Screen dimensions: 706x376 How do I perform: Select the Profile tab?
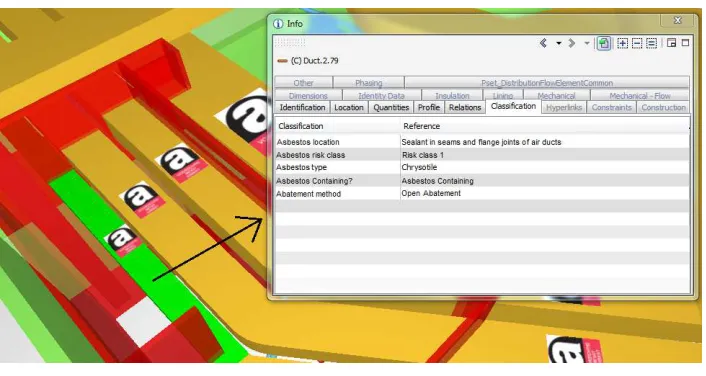point(429,107)
